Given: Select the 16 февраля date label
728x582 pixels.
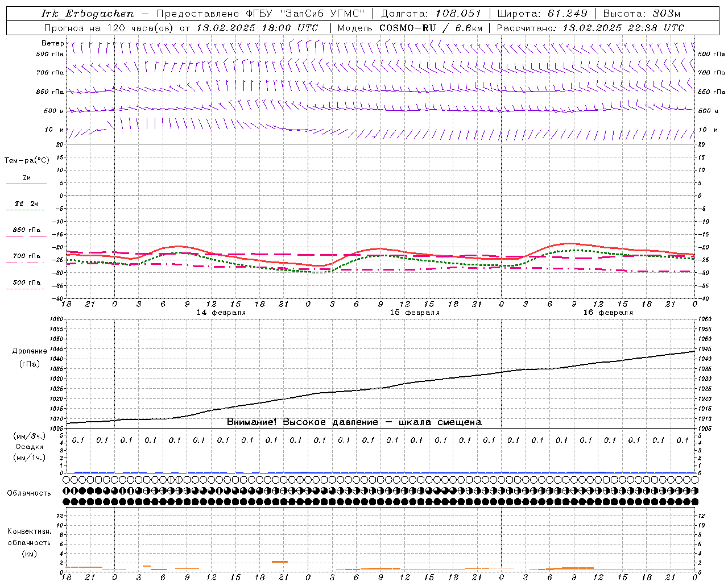Looking at the screenshot, I should 608,313.
